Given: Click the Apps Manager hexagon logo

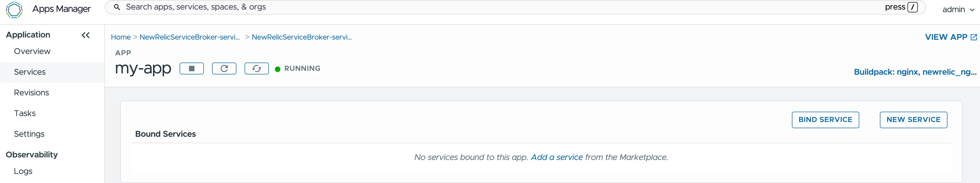Looking at the screenshot, I should (x=14, y=10).
